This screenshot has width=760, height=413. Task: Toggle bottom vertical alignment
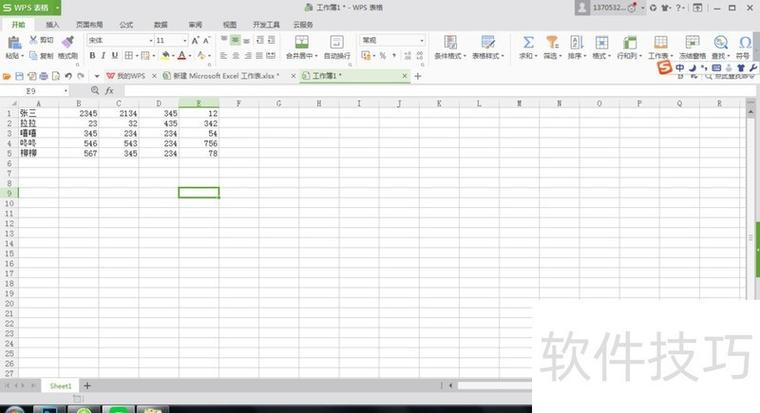[247, 40]
